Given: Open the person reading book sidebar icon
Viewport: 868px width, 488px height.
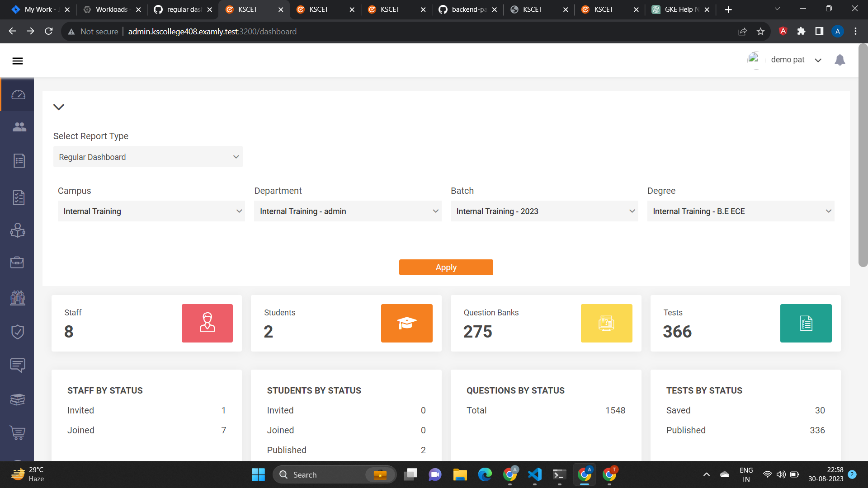Looking at the screenshot, I should point(18,230).
